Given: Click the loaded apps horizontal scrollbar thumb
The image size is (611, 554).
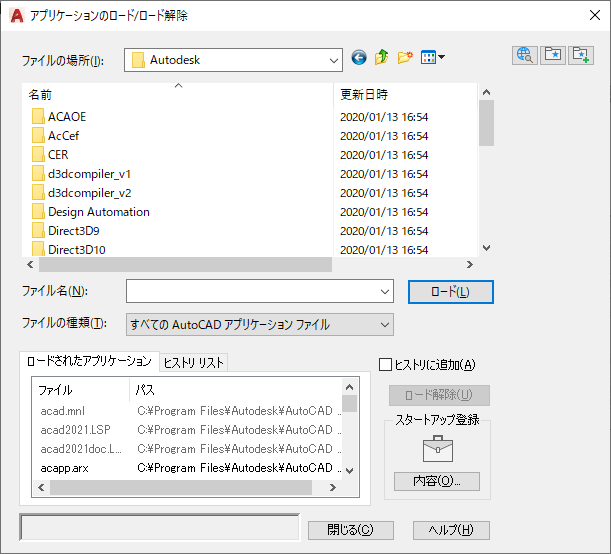Looking at the screenshot, I should [x=181, y=487].
